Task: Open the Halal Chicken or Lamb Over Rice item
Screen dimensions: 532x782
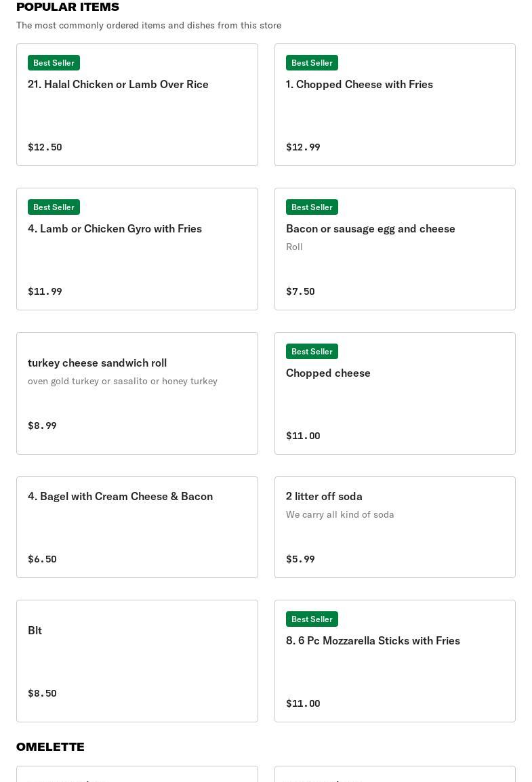Action: 137,105
